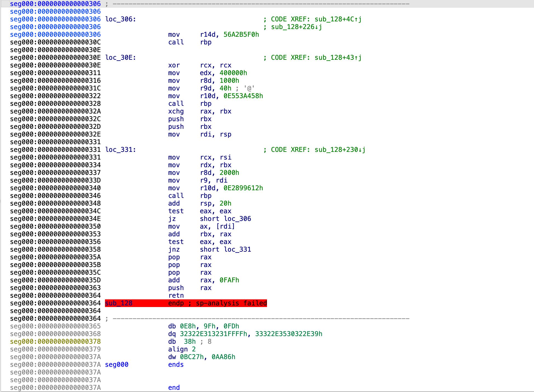The height and width of the screenshot is (392, 534).
Task: Select the 400000h value in mov edx
Action: [x=233, y=73]
